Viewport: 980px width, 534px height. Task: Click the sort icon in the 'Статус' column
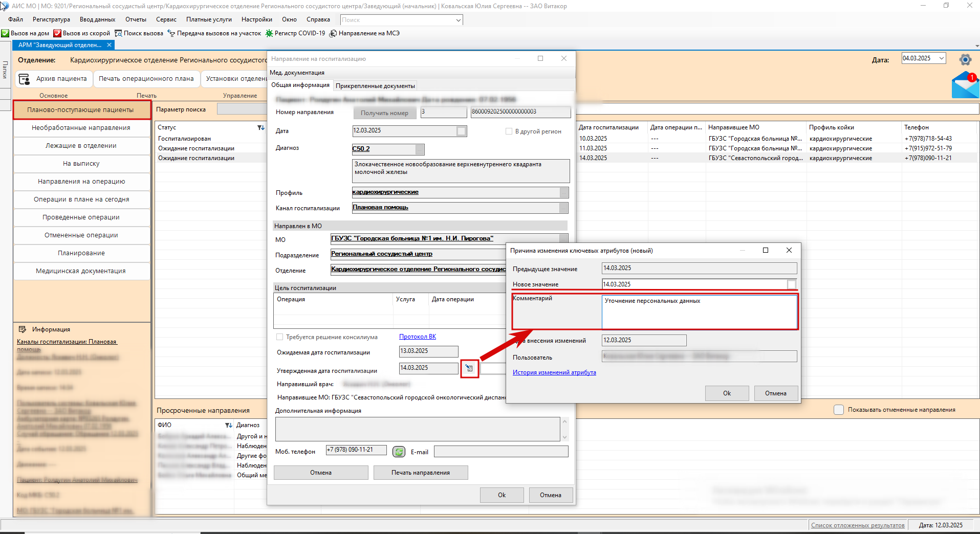pos(261,127)
